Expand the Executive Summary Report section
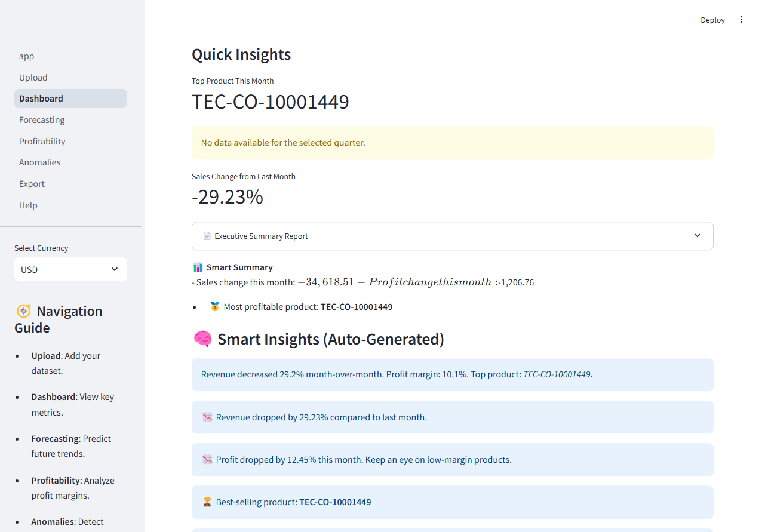Screen dimensions: 762x532 (x=452, y=236)
